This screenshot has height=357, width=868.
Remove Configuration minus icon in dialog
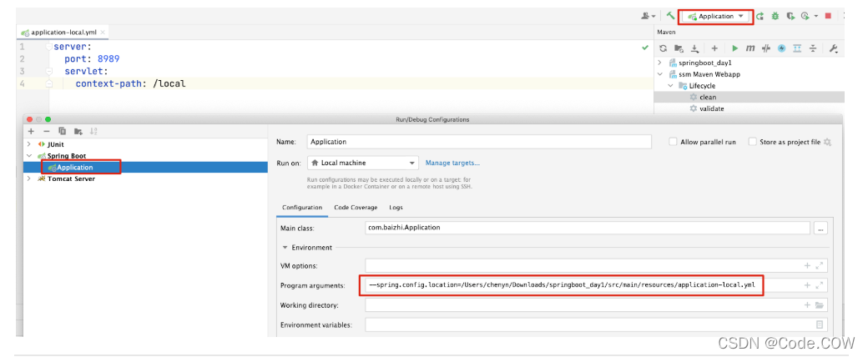[47, 131]
